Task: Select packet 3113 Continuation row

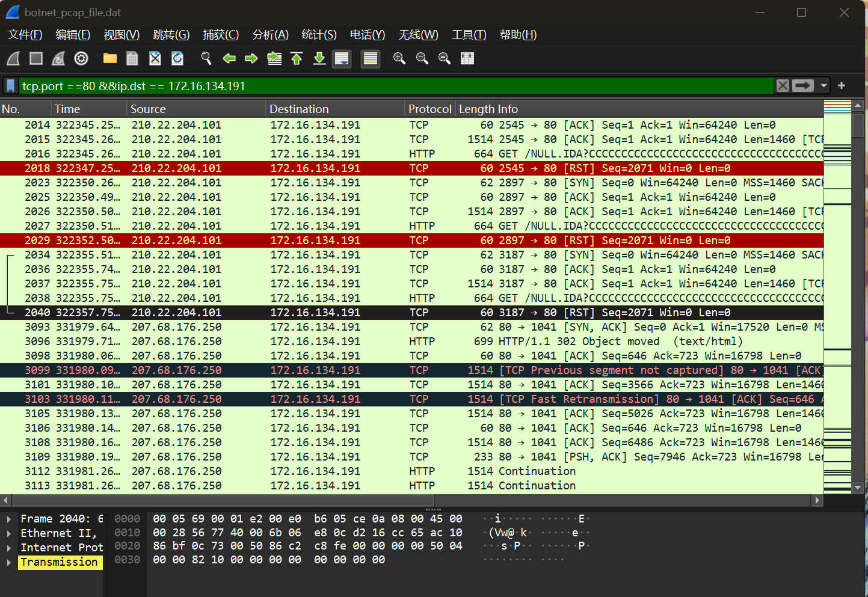Action: click(411, 486)
